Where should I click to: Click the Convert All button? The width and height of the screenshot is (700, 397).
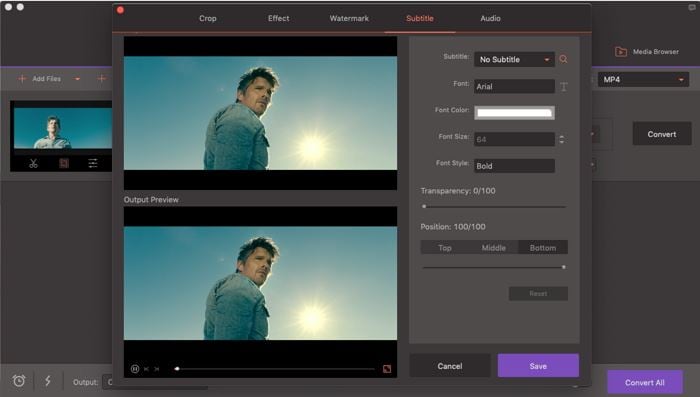pos(645,382)
